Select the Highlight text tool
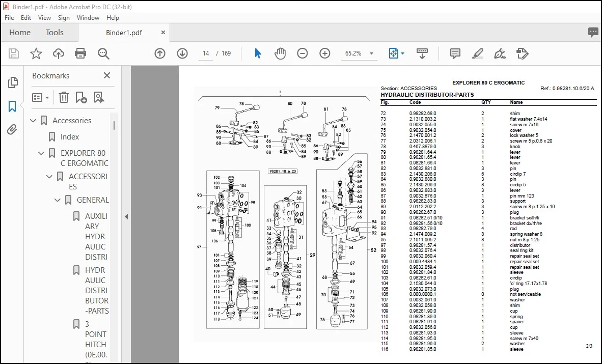602x364 pixels. [x=478, y=53]
